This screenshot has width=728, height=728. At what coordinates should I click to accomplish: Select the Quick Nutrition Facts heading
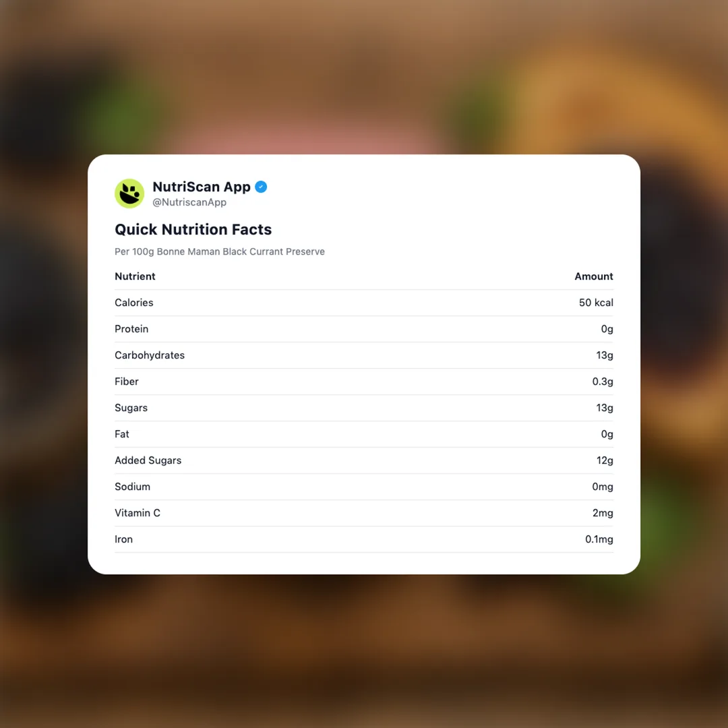click(x=193, y=229)
